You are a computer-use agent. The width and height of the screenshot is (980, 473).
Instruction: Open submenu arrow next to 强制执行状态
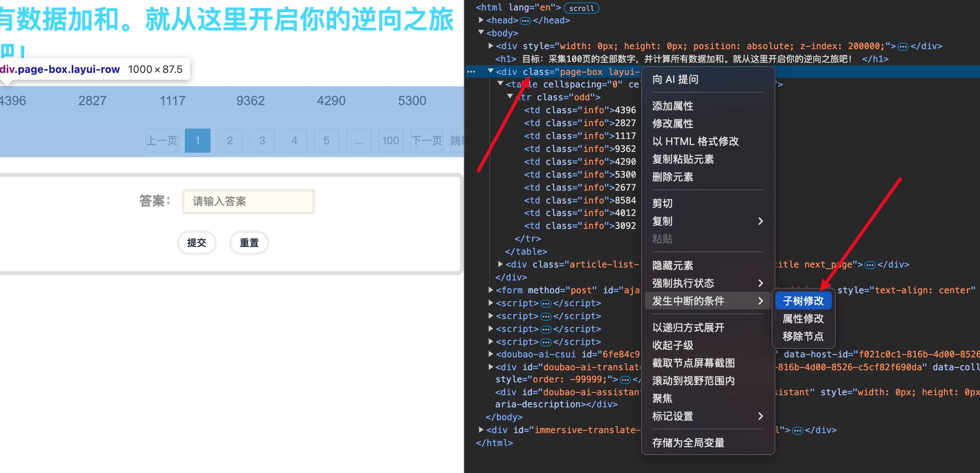(760, 283)
